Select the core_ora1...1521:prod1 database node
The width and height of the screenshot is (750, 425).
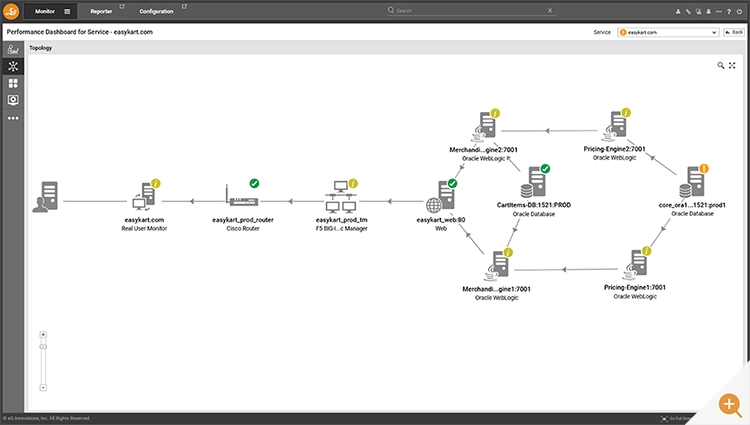click(693, 182)
